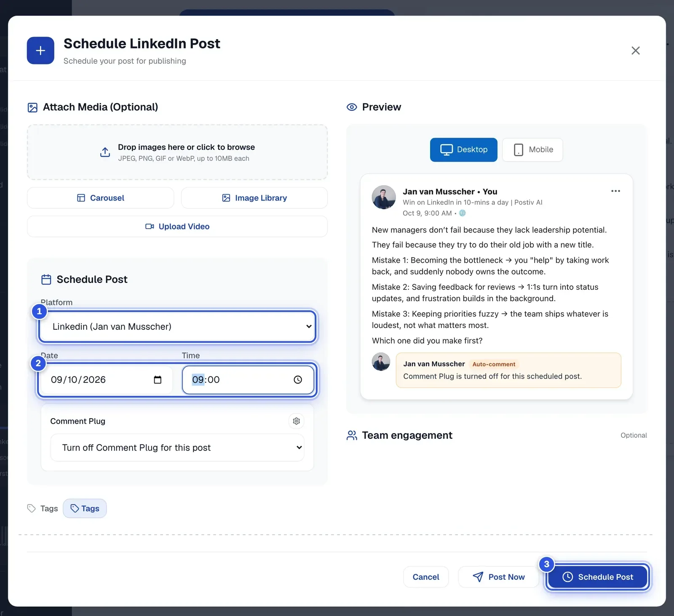Click the 'Comment Plug is turned off' message
674x616 pixels.
coord(492,376)
